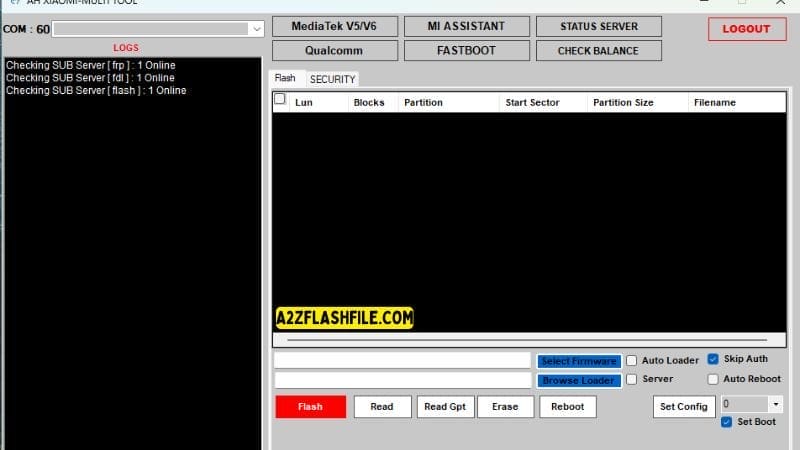Select the Flash tab
The width and height of the screenshot is (800, 450).
click(285, 78)
